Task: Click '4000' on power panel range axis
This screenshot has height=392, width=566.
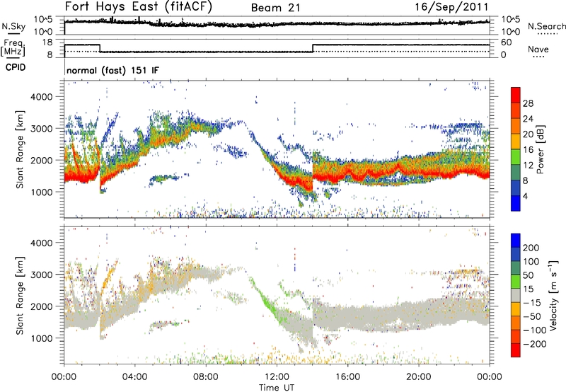Action: (x=42, y=97)
